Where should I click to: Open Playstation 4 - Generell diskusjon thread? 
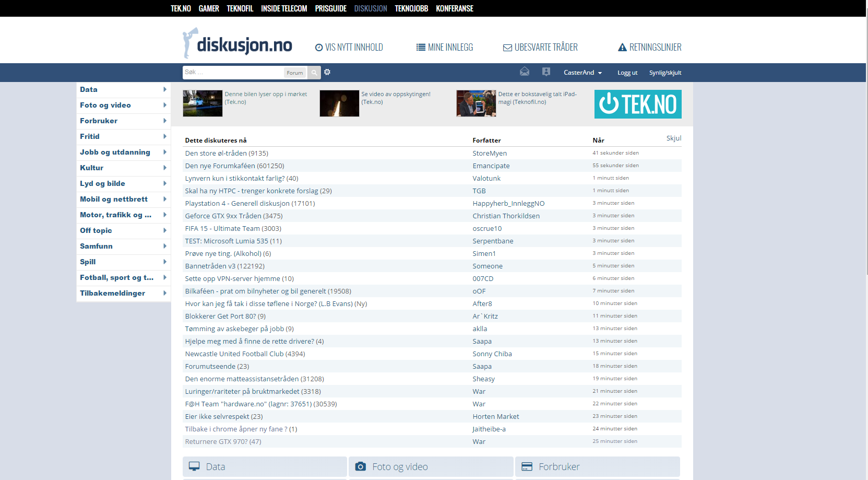(250, 203)
